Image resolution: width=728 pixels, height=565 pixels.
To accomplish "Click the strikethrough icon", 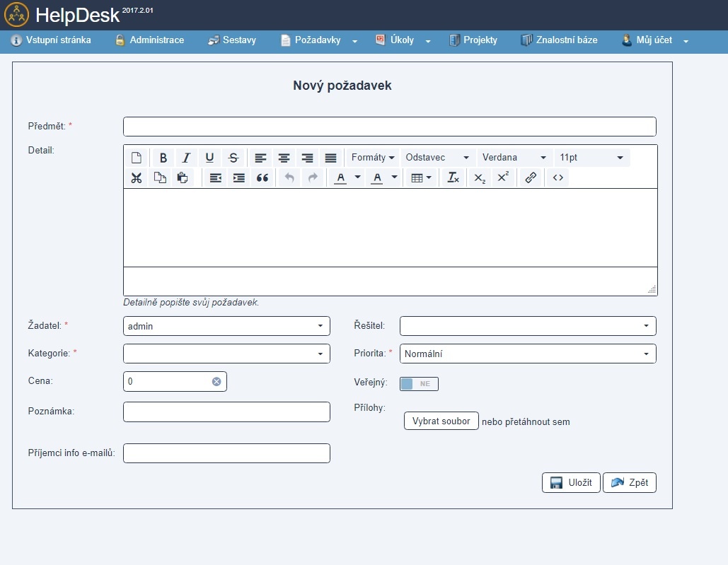I will tap(233, 158).
